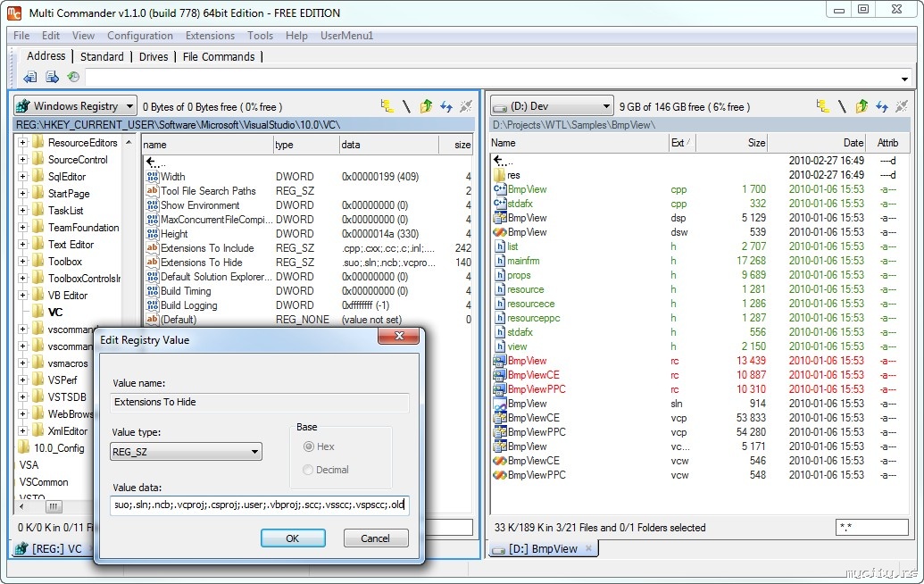
Task: Go up one level in right panel
Action: (x=862, y=106)
